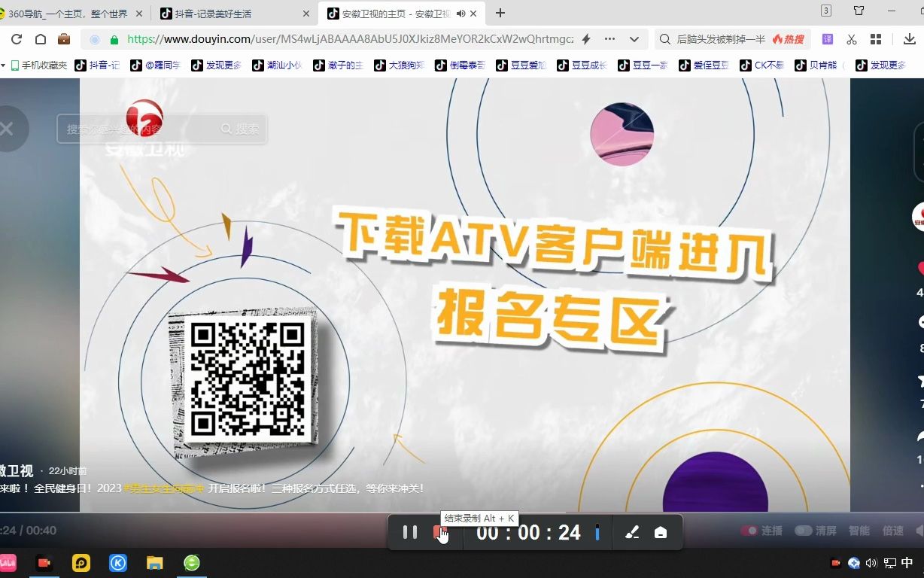Open the @羅同学 bookmark
The width and height of the screenshot is (924, 578).
click(x=155, y=65)
